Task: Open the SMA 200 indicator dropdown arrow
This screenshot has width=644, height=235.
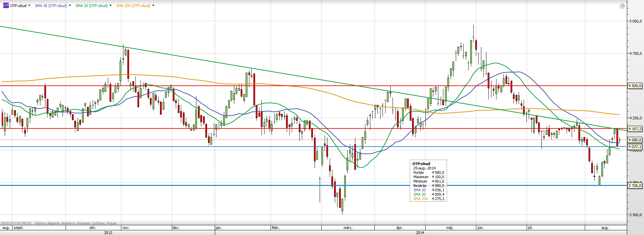Action: (x=153, y=5)
